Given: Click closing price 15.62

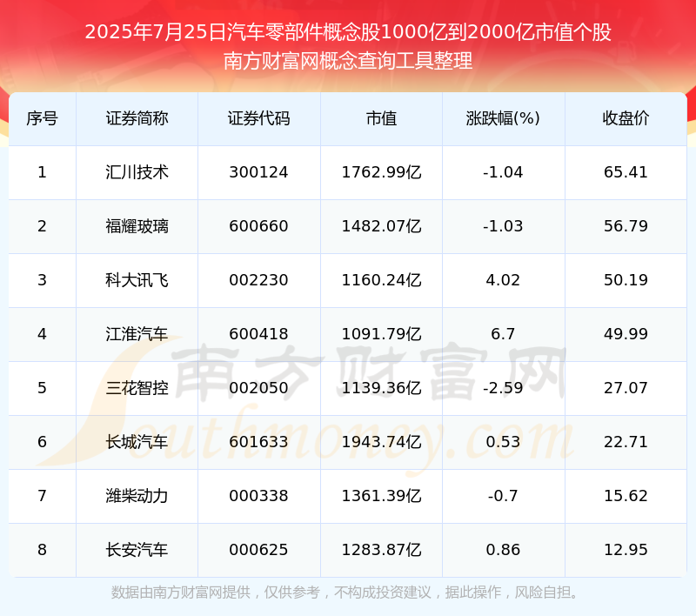Looking at the screenshot, I should [x=626, y=496].
